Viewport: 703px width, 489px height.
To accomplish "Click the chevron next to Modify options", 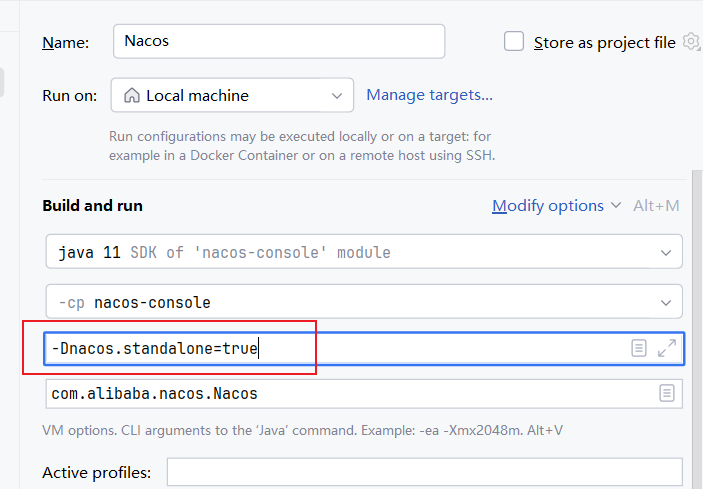I will tap(616, 206).
